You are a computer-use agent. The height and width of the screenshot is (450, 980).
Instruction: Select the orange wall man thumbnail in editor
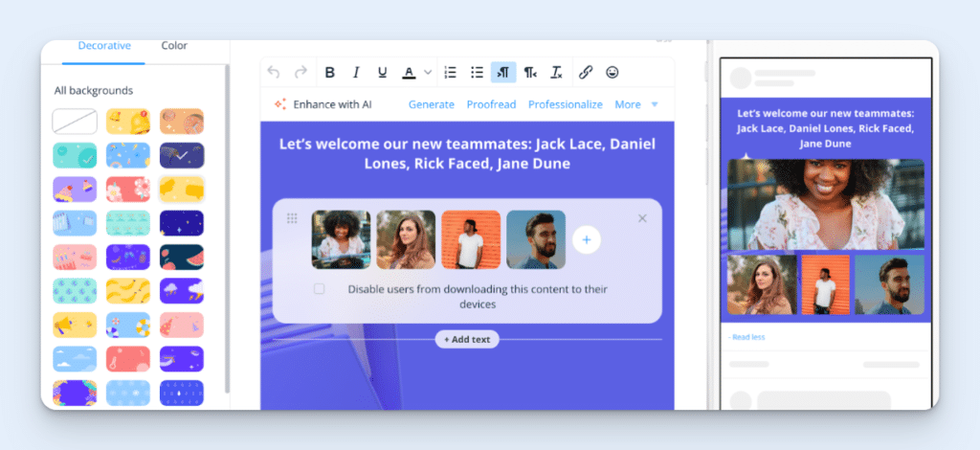(471, 239)
